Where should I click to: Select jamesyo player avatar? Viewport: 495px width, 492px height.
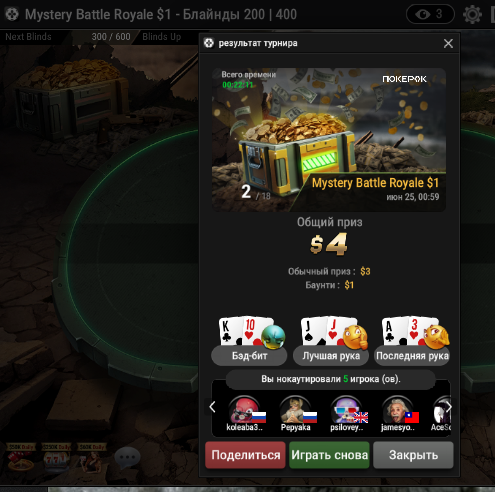pyautogui.click(x=397, y=410)
